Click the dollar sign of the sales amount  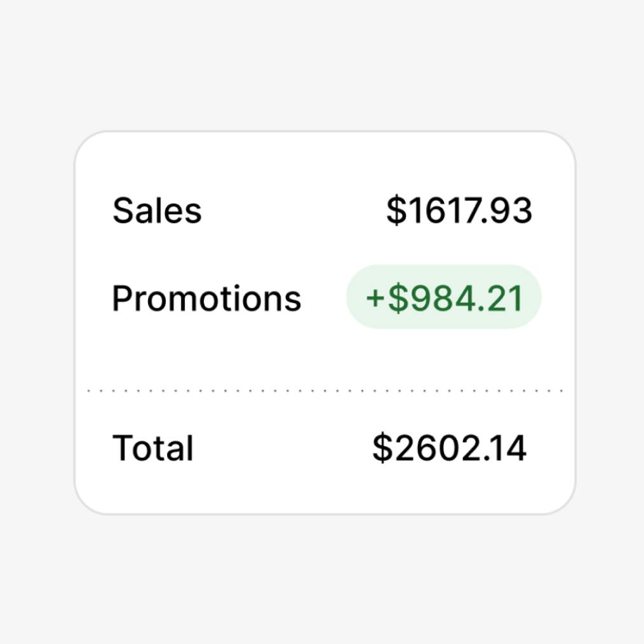pos(396,210)
